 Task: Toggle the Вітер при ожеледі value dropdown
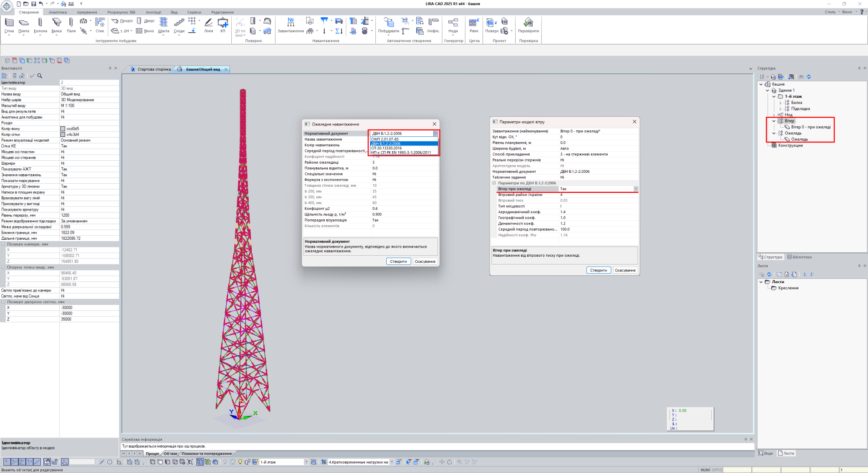[636, 189]
